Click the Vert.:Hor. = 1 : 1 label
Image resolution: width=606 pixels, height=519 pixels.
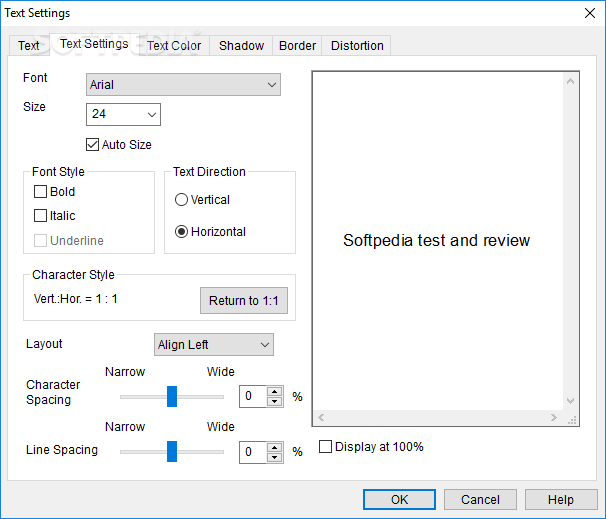[x=76, y=299]
